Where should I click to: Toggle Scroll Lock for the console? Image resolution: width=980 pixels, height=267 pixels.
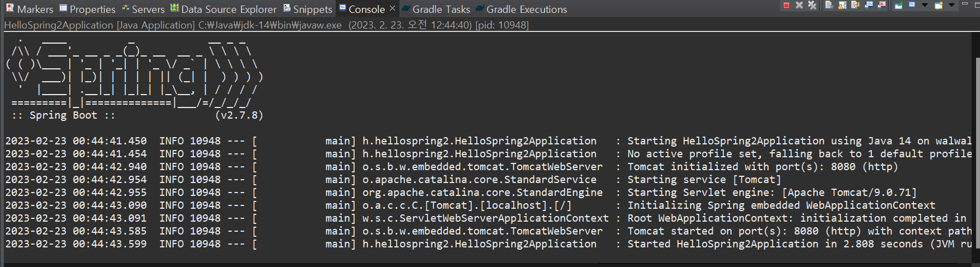tap(842, 5)
